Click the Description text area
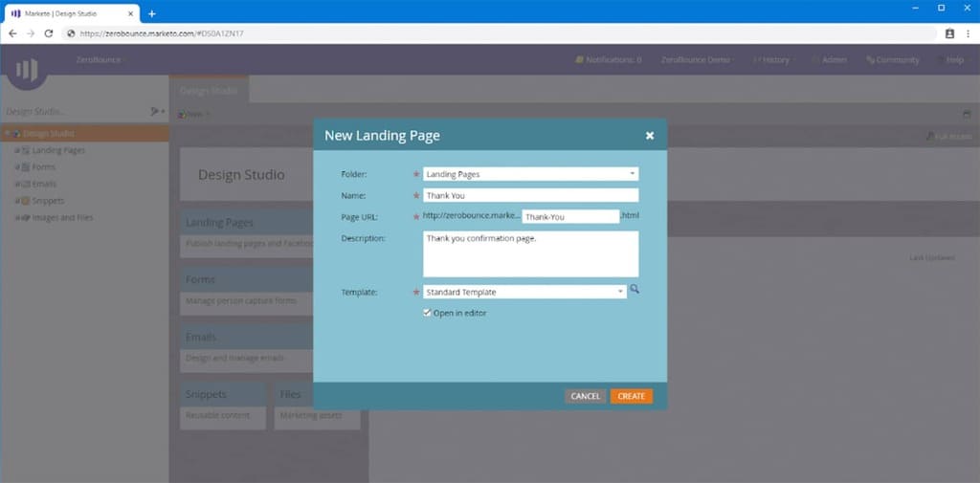980x483 pixels. 530,253
